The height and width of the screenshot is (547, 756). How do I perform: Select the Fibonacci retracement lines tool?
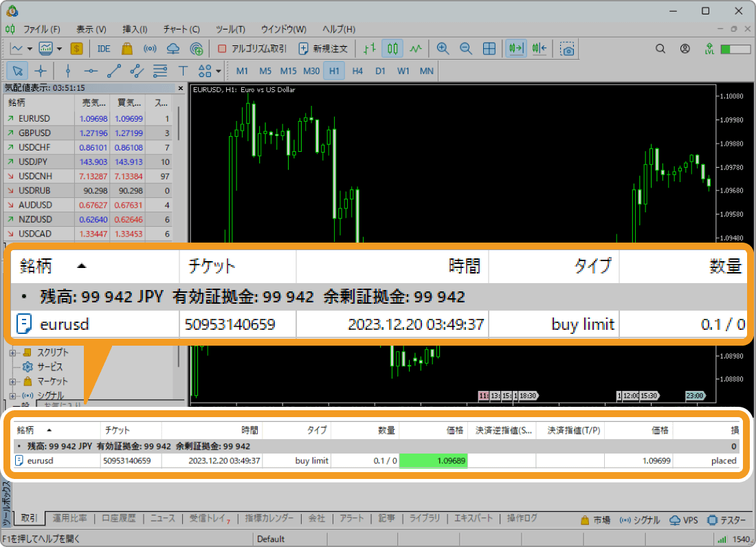point(160,71)
